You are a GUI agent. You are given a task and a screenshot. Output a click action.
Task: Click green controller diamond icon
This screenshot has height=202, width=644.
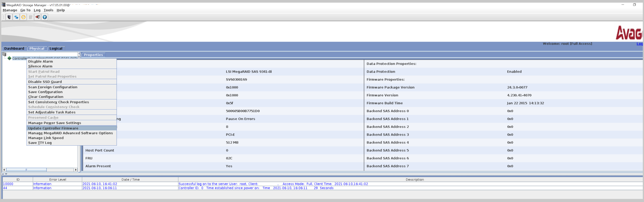[10, 58]
